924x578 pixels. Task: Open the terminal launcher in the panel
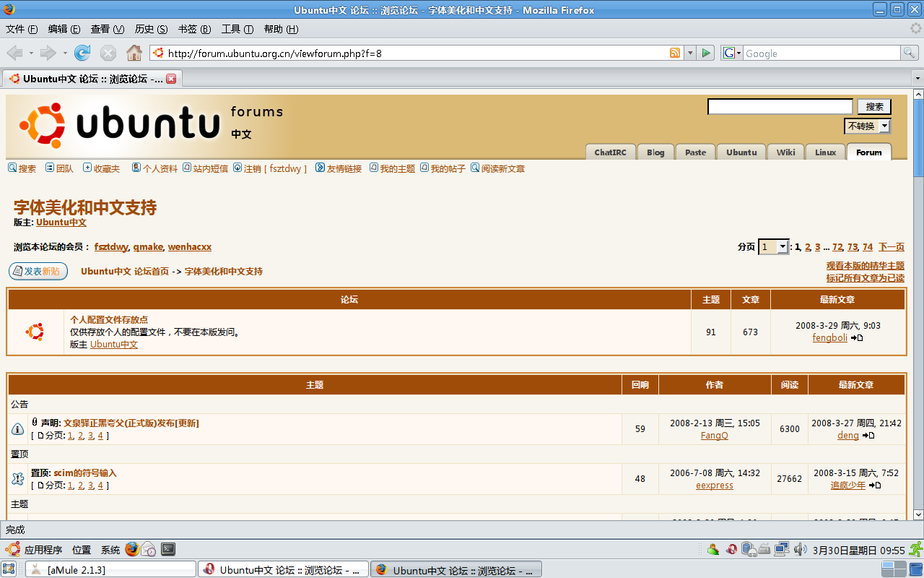(x=167, y=550)
